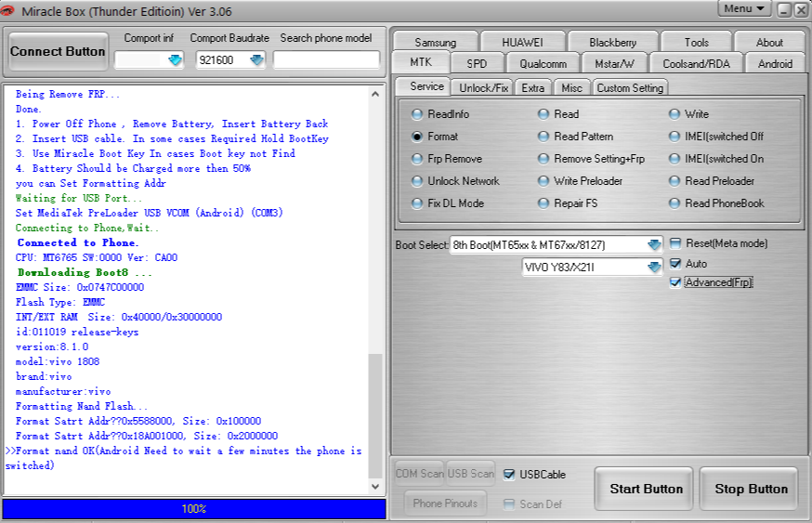This screenshot has height=523, width=812.
Task: Click the 'Being Remove FRP...' log line
Action: 67,94
